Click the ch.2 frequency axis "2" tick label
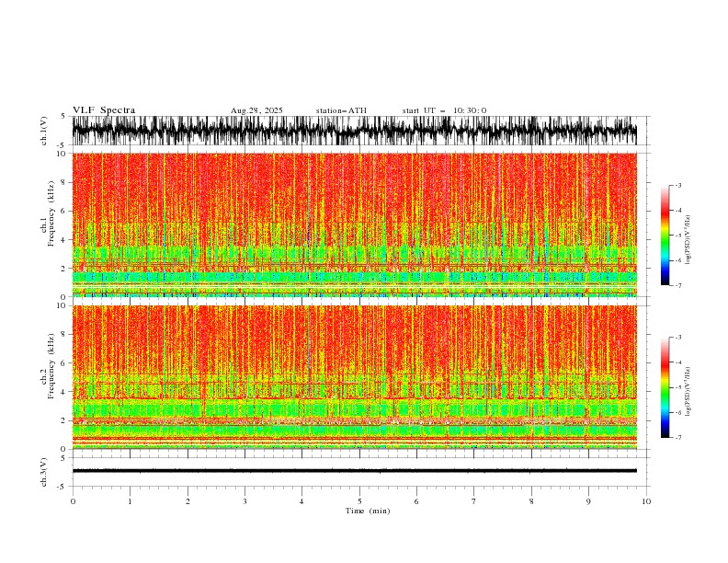The height and width of the screenshot is (563, 728). pos(63,420)
